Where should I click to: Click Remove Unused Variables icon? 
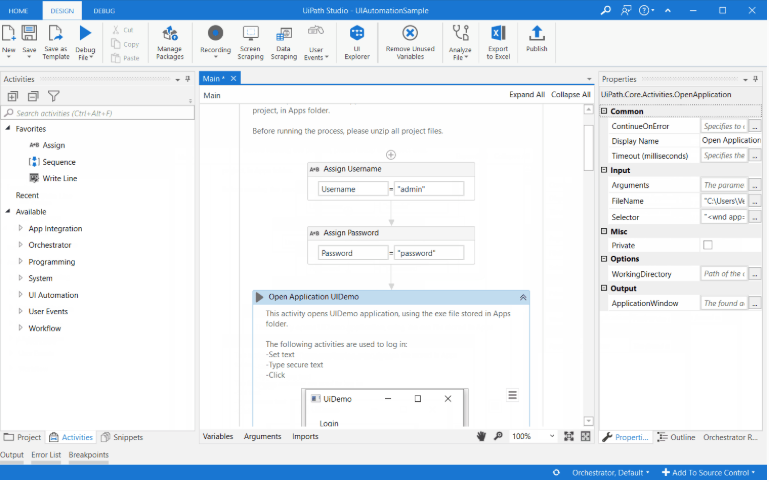(x=409, y=39)
